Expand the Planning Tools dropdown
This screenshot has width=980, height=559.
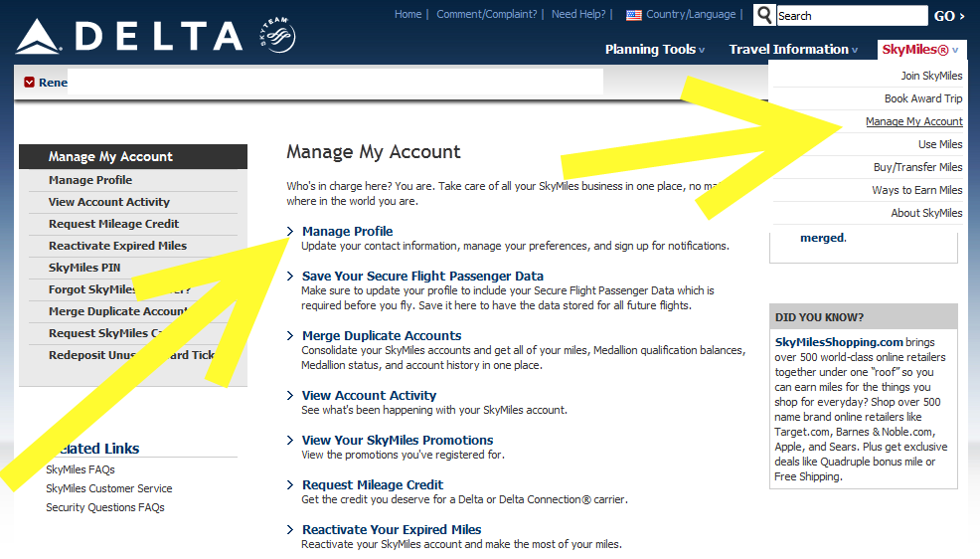tap(655, 50)
